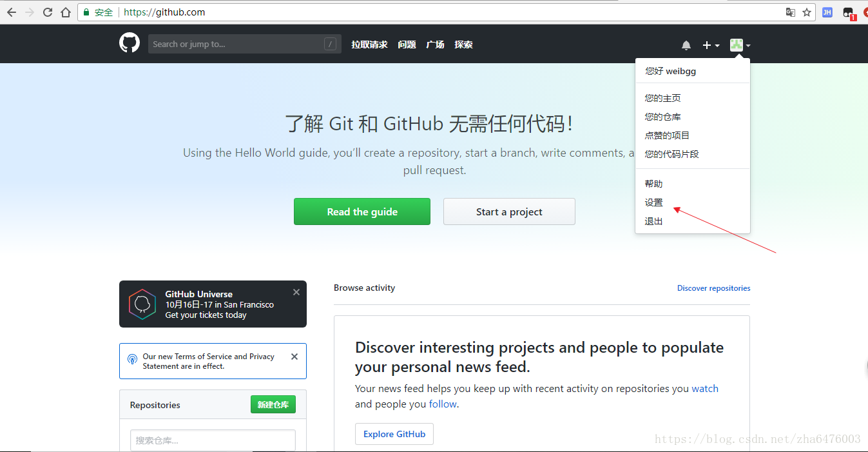The height and width of the screenshot is (452, 868).
Task: Reload the page with refresh icon
Action: point(48,12)
